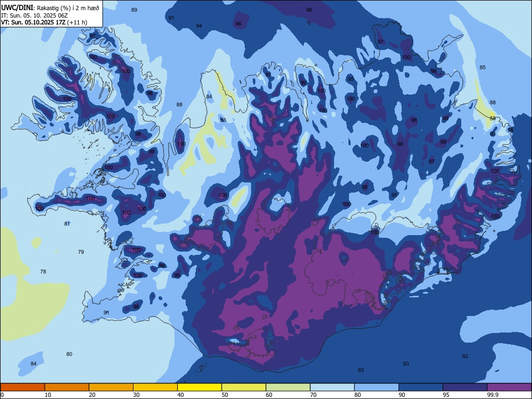
Task: Click the legend tick label '90'
Action: [x=402, y=395]
